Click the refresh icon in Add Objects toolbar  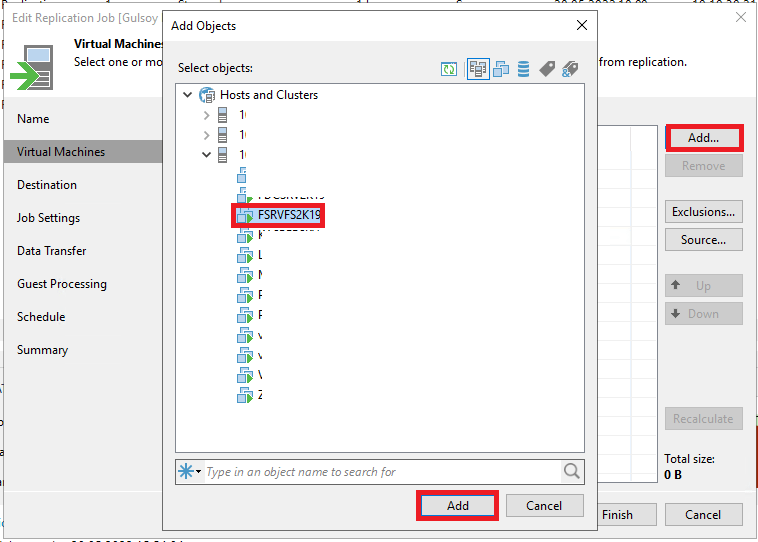pyautogui.click(x=449, y=69)
